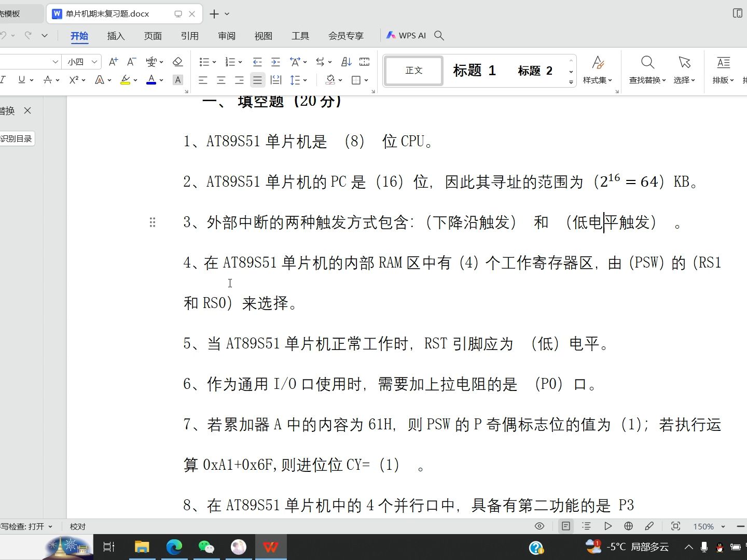The image size is (747, 560).
Task: Open a new tab with plus button
Action: [x=214, y=14]
